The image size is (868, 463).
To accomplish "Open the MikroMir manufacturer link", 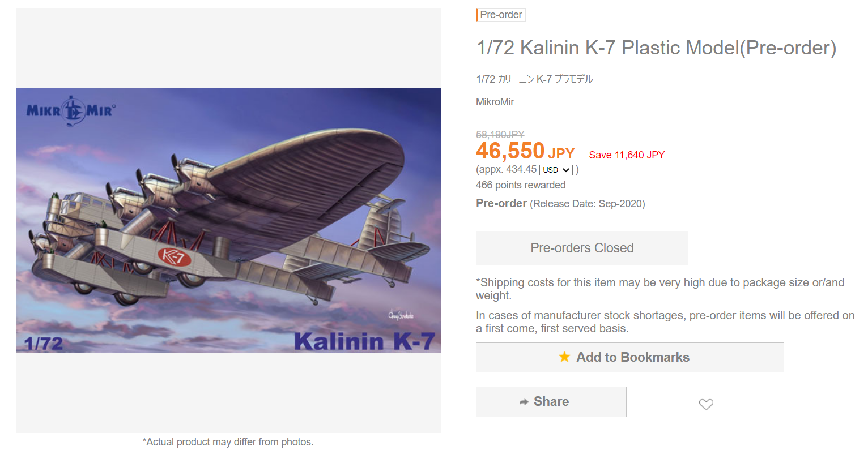I will 495,102.
